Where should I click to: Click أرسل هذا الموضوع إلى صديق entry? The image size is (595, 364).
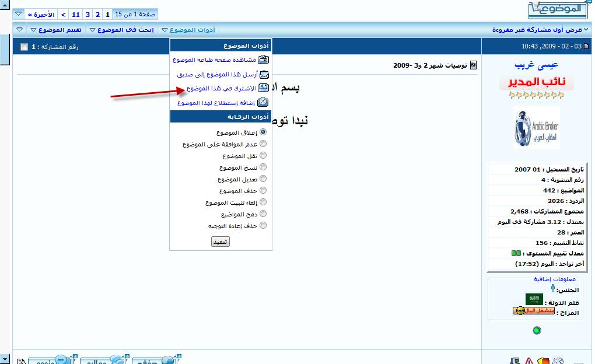coord(217,75)
